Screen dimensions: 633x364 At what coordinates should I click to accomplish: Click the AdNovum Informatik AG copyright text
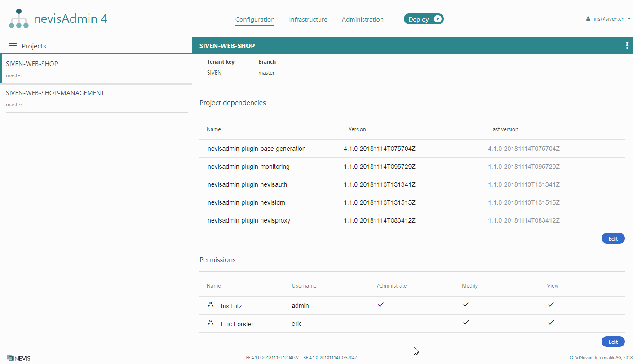(601, 358)
